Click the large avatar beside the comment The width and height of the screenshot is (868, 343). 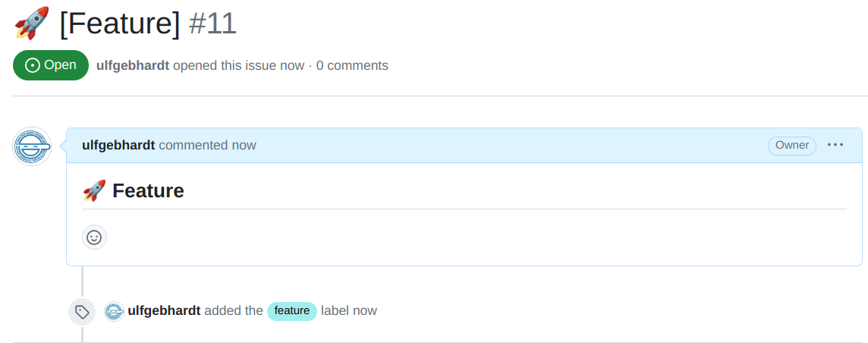pos(32,146)
